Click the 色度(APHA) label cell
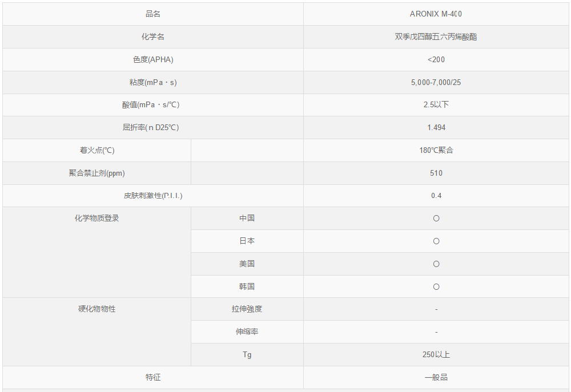This screenshot has height=392, width=571. point(153,59)
